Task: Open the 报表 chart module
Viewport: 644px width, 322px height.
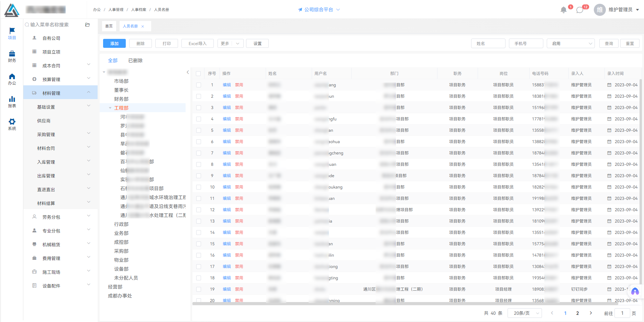Action: coord(12,102)
